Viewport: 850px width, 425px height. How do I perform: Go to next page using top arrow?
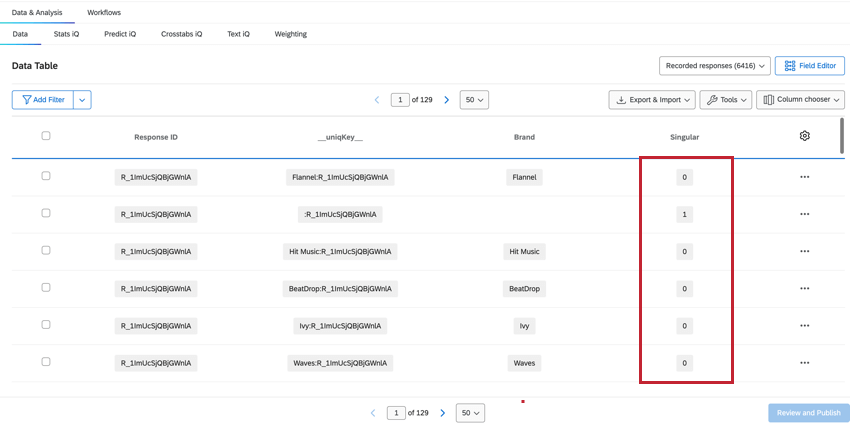point(446,100)
